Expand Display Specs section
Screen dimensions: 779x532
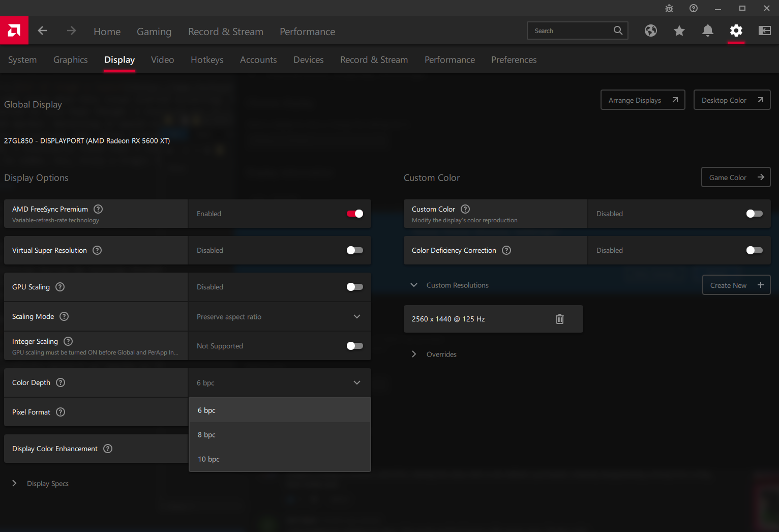click(14, 483)
